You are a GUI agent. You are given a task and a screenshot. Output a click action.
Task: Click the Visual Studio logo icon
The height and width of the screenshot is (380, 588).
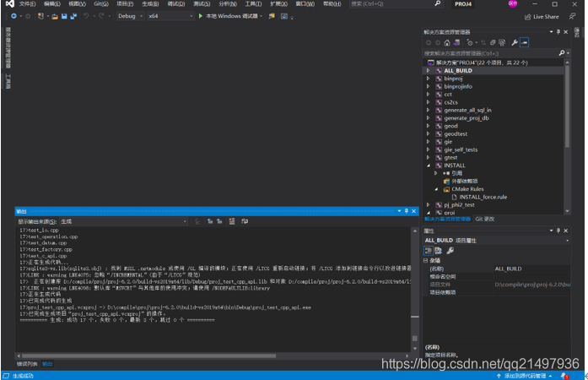[x=10, y=3]
